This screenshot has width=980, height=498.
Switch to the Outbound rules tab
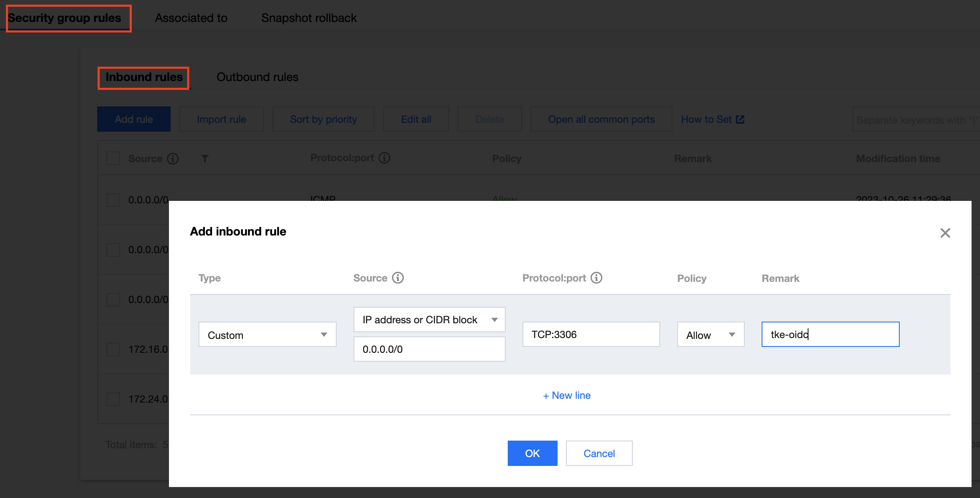[x=257, y=77]
